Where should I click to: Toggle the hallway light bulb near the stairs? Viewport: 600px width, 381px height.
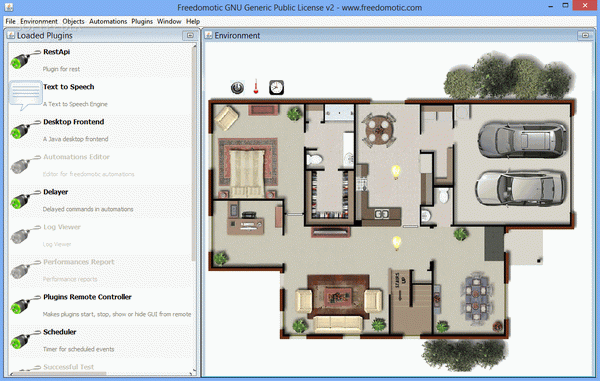point(397,243)
